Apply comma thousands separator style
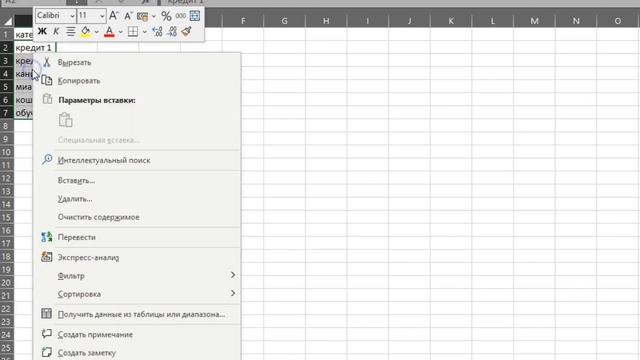 pyautogui.click(x=180, y=16)
